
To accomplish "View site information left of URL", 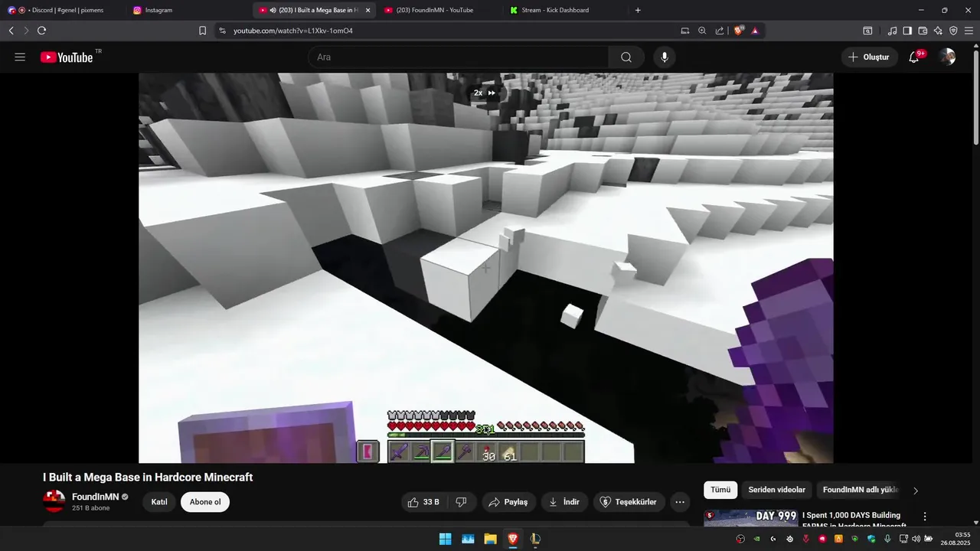I will click(222, 31).
